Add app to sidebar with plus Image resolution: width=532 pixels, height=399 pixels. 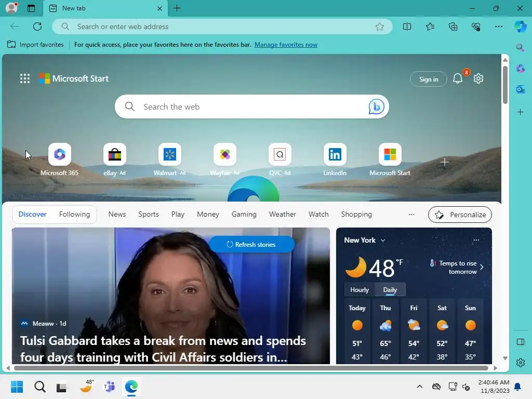520,112
